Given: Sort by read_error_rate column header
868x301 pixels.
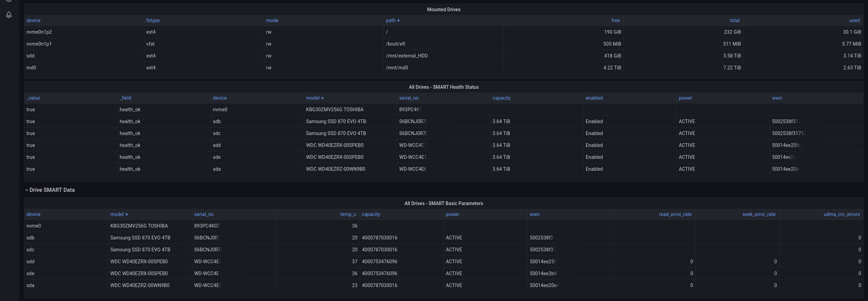Looking at the screenshot, I should 675,214.
